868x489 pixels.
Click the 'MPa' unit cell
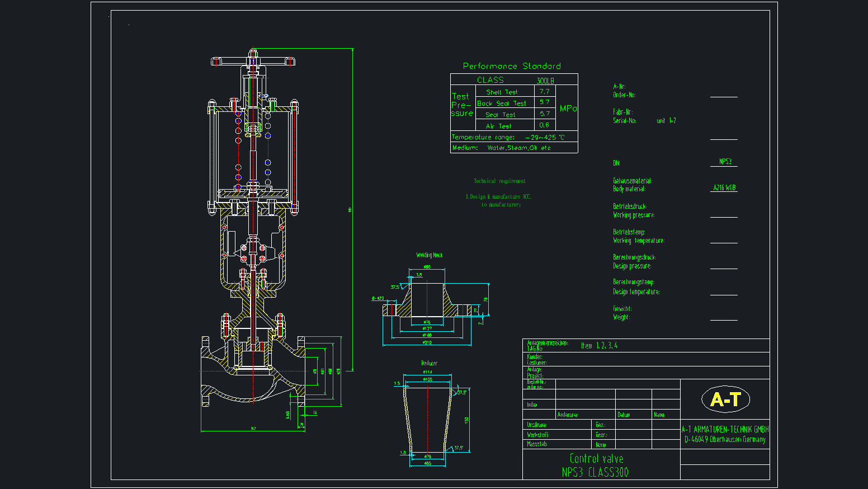coord(568,109)
